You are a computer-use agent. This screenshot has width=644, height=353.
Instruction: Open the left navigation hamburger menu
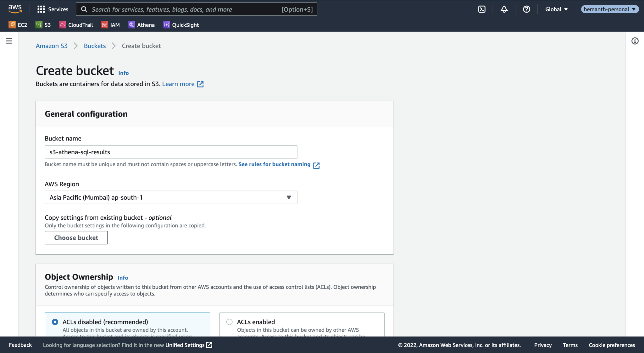click(x=8, y=41)
